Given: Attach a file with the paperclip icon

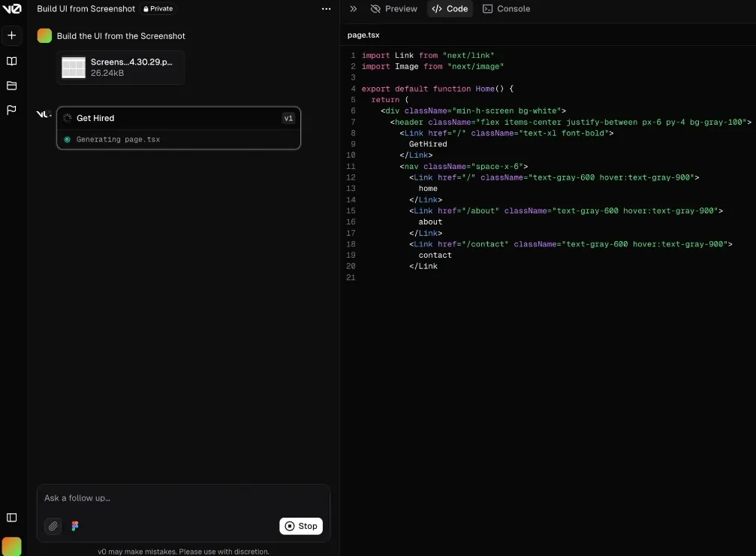Looking at the screenshot, I should 53,526.
